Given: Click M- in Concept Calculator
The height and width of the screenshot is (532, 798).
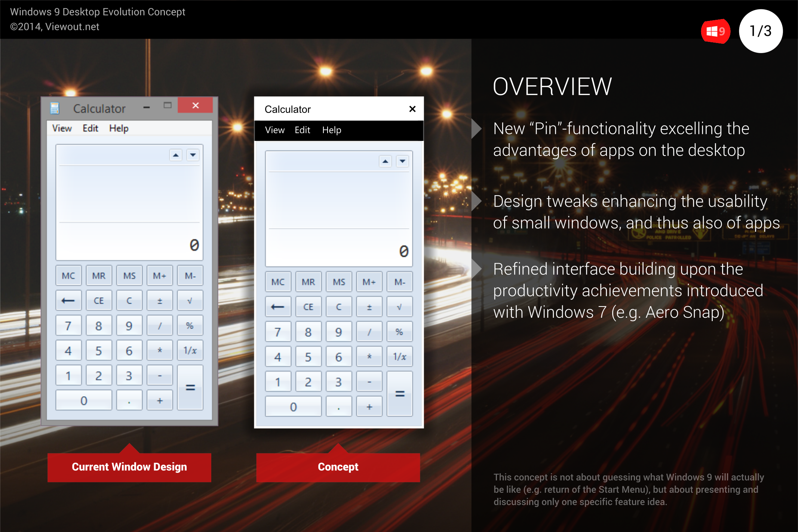Looking at the screenshot, I should [399, 282].
